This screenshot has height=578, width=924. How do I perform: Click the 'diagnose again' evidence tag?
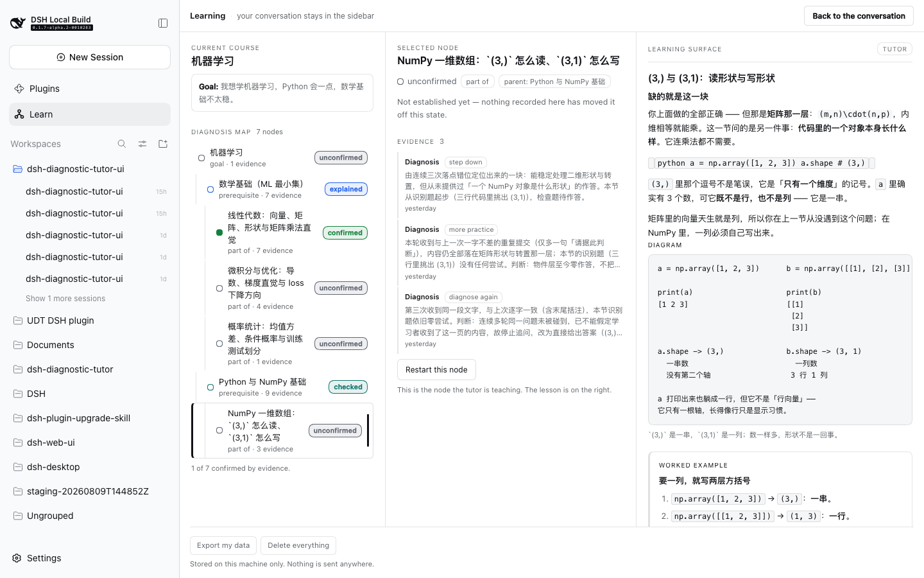[x=473, y=297]
